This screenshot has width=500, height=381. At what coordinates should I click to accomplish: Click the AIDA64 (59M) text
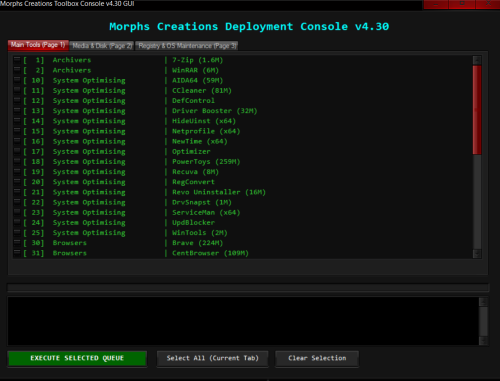197,80
